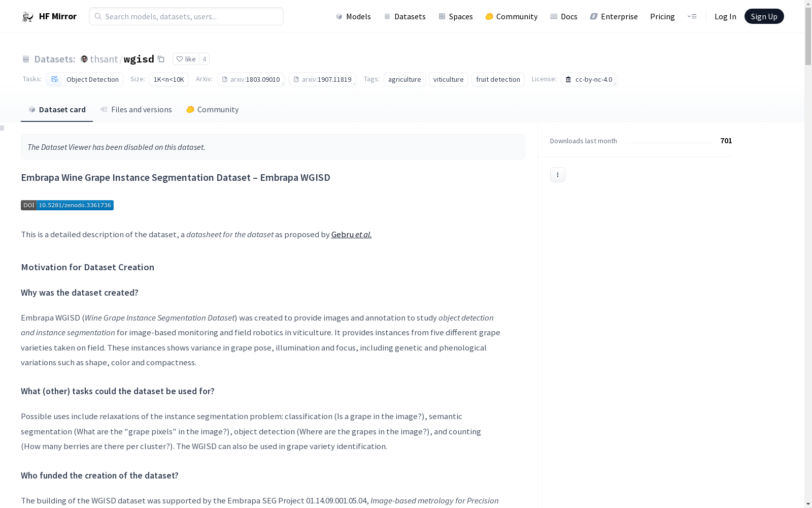
Task: Copy dataset name with the copy icon
Action: coord(161,59)
